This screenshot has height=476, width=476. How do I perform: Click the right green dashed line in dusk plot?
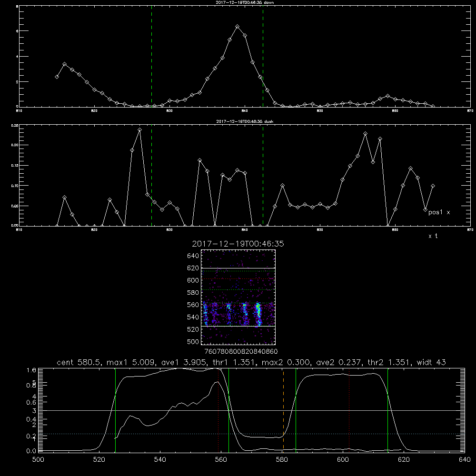click(263, 176)
